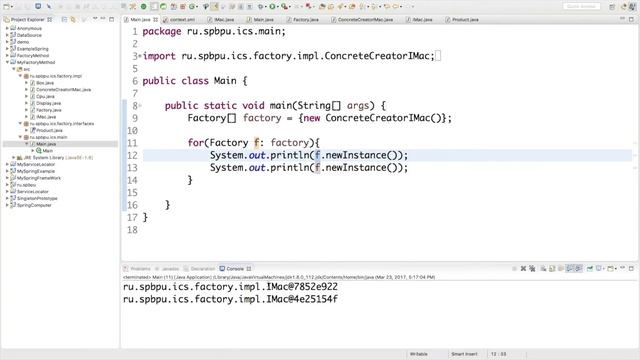
Task: Close the active Main.java editor tab
Action: coord(156,20)
